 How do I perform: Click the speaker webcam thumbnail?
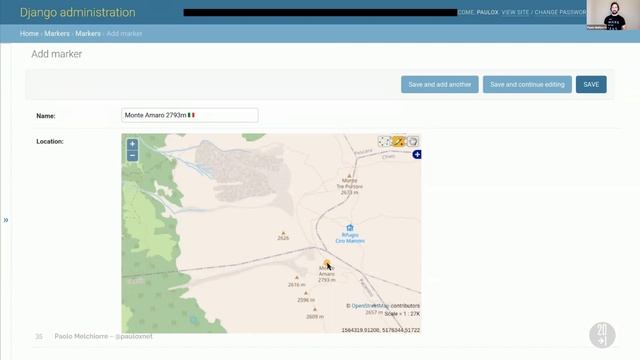pyautogui.click(x=613, y=15)
